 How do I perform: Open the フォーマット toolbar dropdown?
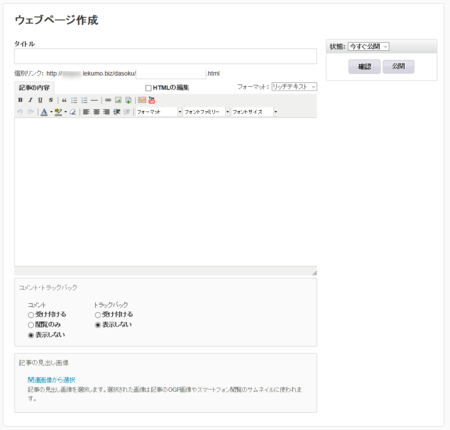pyautogui.click(x=159, y=112)
